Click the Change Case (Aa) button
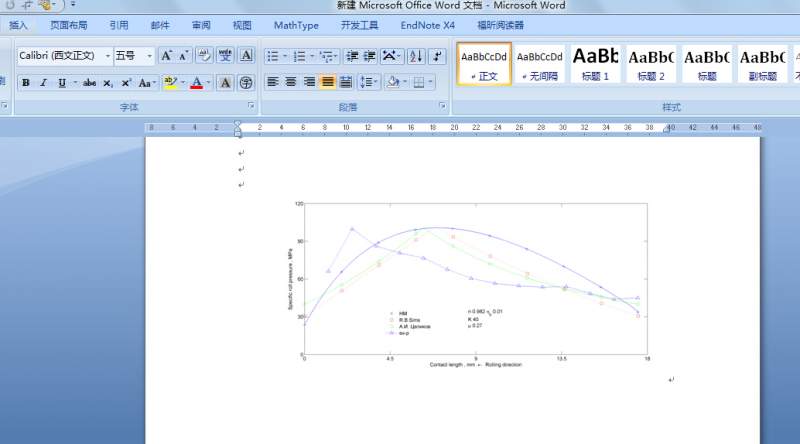This screenshot has height=444, width=800. [x=146, y=83]
